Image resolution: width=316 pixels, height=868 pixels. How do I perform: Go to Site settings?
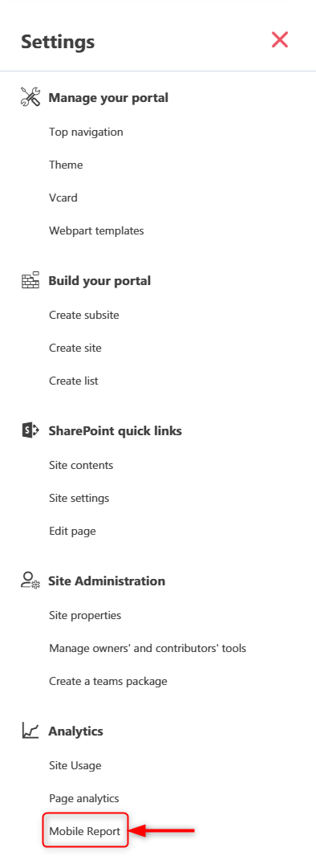(x=79, y=498)
